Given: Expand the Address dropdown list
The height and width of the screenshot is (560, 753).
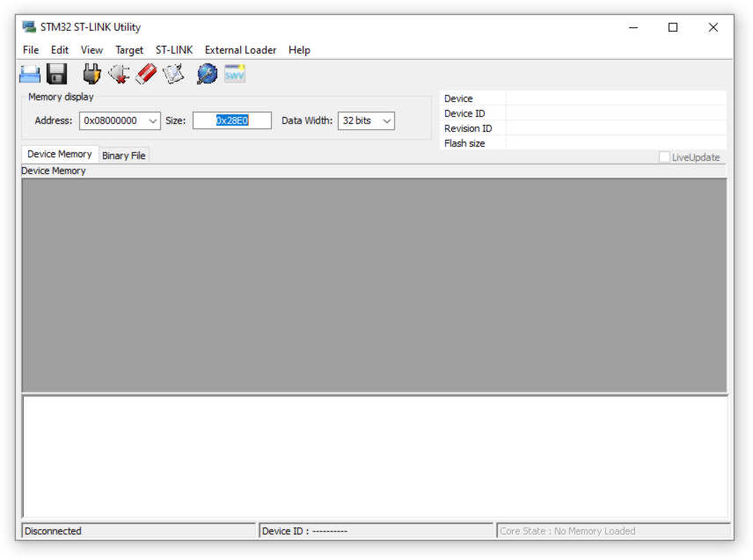Looking at the screenshot, I should pos(153,121).
